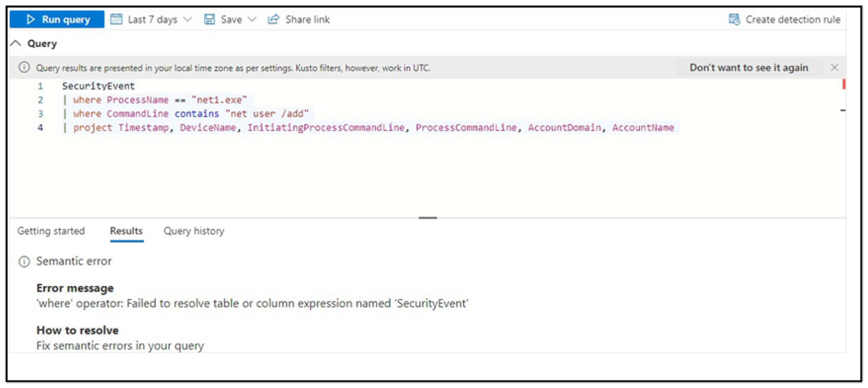The image size is (868, 388).
Task: Select the Results tab
Action: coord(126,231)
